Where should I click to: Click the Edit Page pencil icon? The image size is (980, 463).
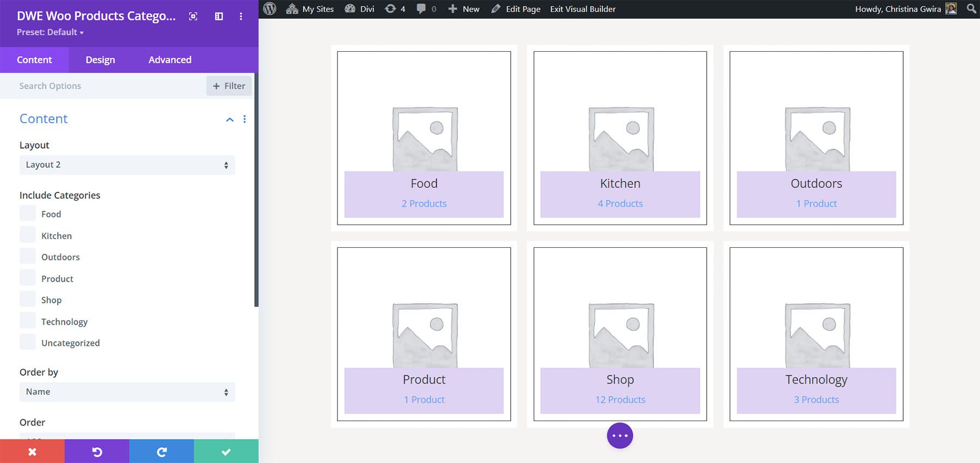[x=495, y=9]
